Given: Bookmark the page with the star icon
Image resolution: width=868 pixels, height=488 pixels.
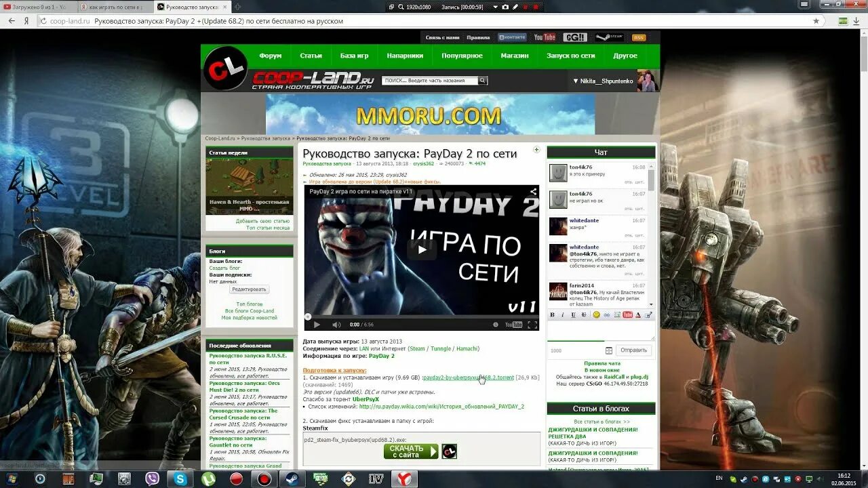Looking at the screenshot, I should click(816, 21).
